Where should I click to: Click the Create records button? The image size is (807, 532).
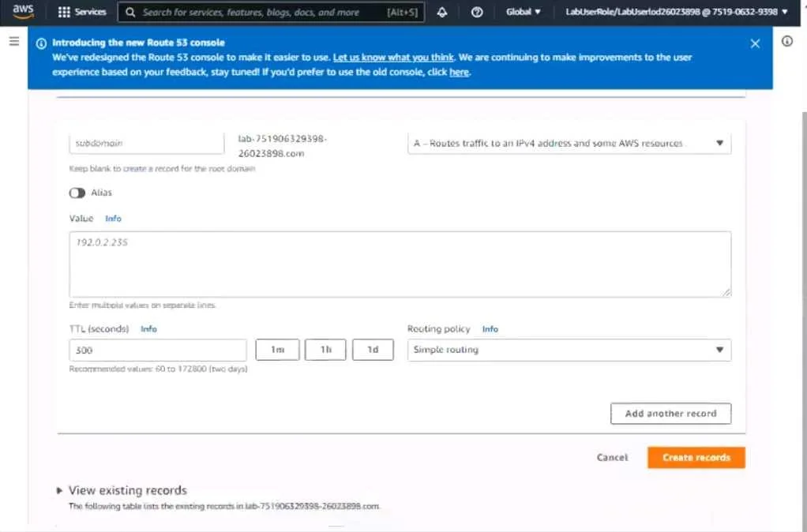pyautogui.click(x=696, y=457)
